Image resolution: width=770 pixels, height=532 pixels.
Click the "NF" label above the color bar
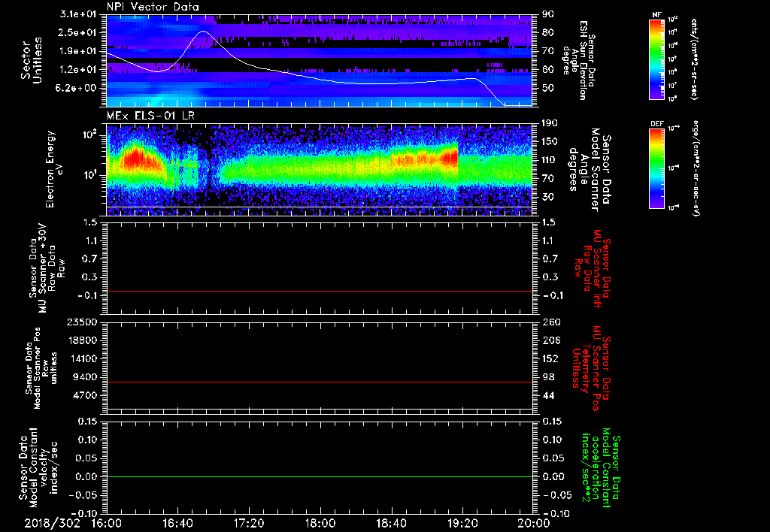coord(656,15)
